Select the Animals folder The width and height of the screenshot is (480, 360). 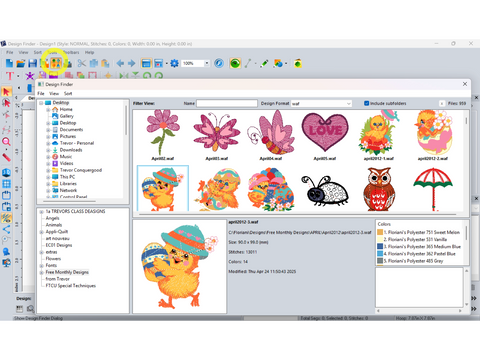click(54, 225)
